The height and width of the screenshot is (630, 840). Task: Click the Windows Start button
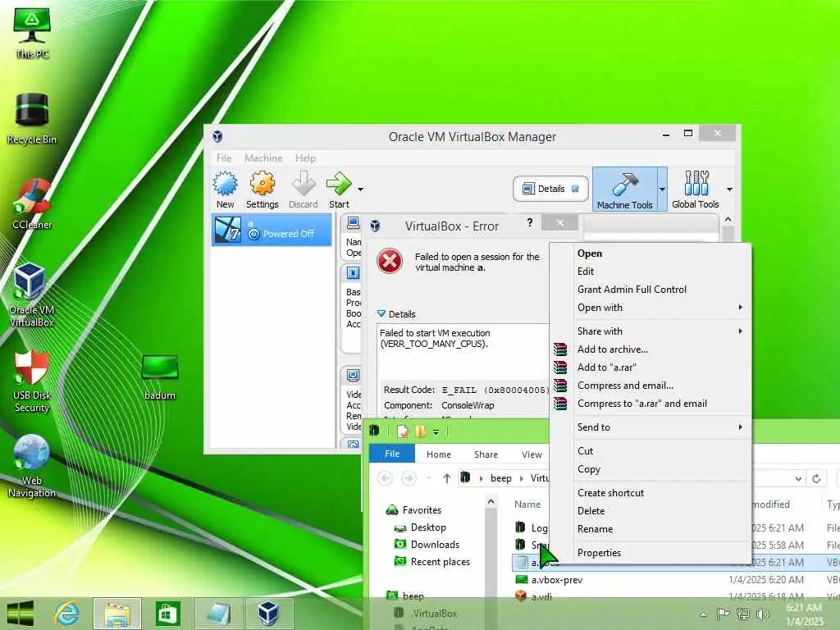tap(21, 614)
